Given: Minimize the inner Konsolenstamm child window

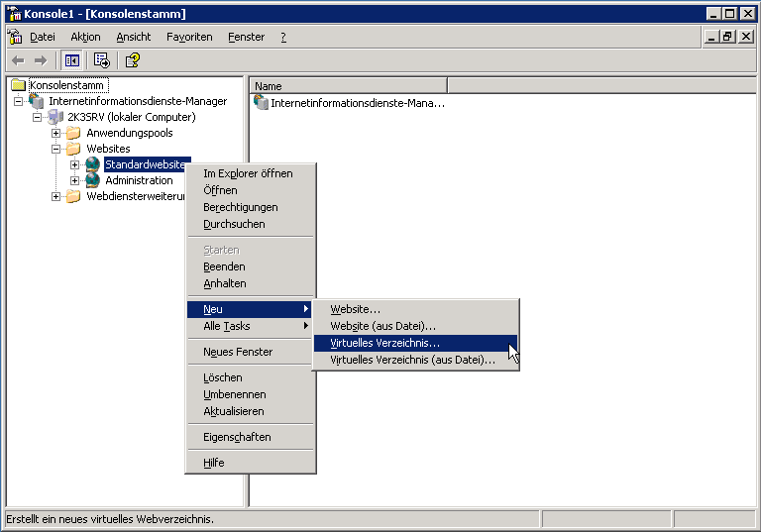Looking at the screenshot, I should (711, 37).
